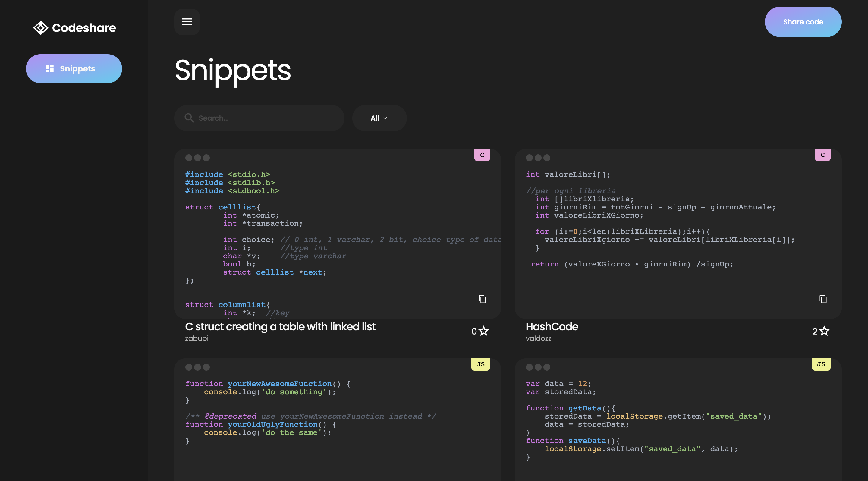Copy the HashCode snippet code
The width and height of the screenshot is (868, 481).
click(822, 299)
